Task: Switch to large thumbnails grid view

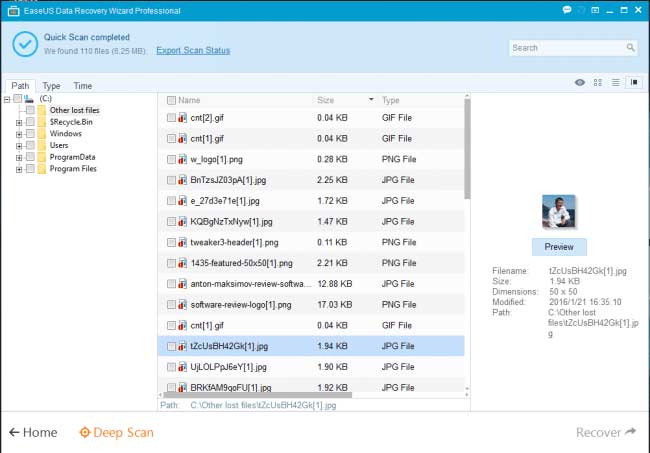Action: coord(597,82)
